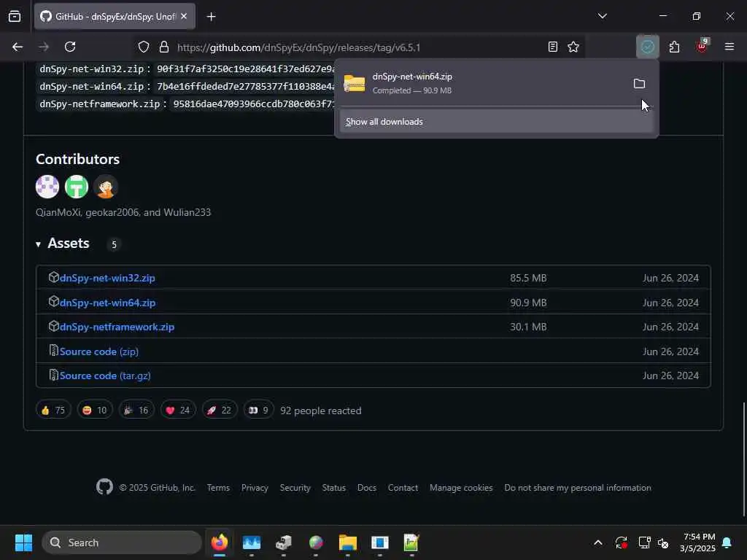Show site security lock information
Screen dimensions: 747x560
[x=164, y=47]
